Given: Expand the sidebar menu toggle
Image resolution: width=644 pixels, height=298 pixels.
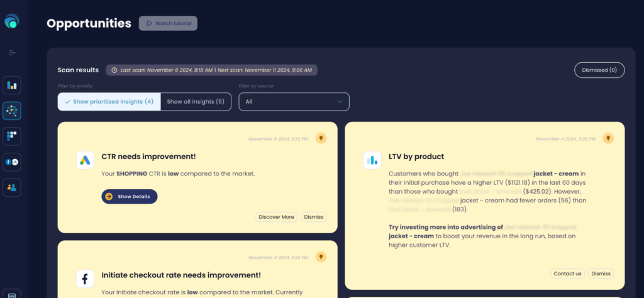Looking at the screenshot, I should (12, 53).
